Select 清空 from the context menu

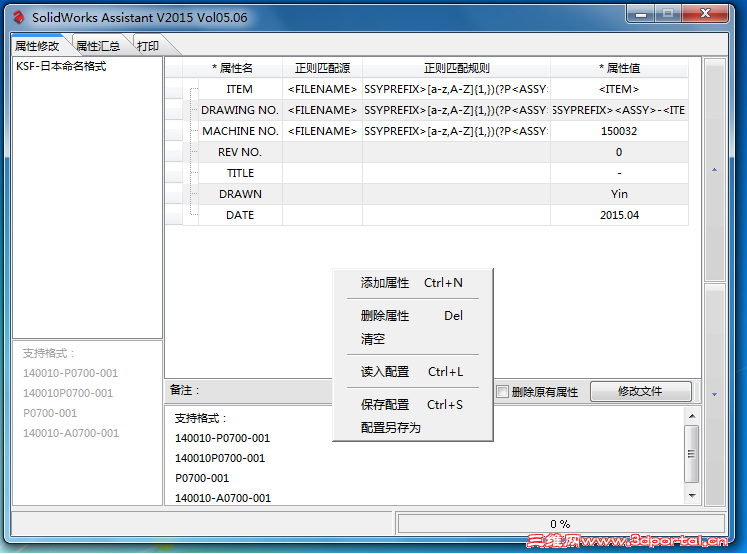(412, 339)
